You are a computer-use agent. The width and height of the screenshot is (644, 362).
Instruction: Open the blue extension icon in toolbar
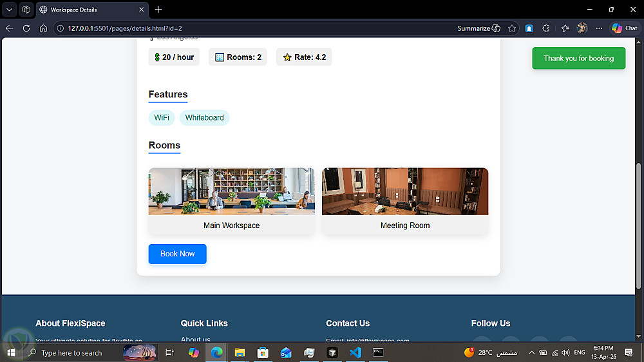click(529, 28)
